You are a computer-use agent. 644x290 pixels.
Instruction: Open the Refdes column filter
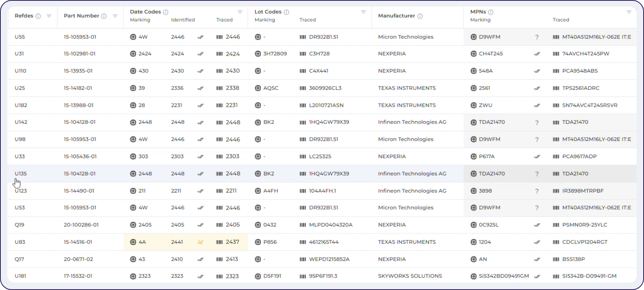point(49,16)
